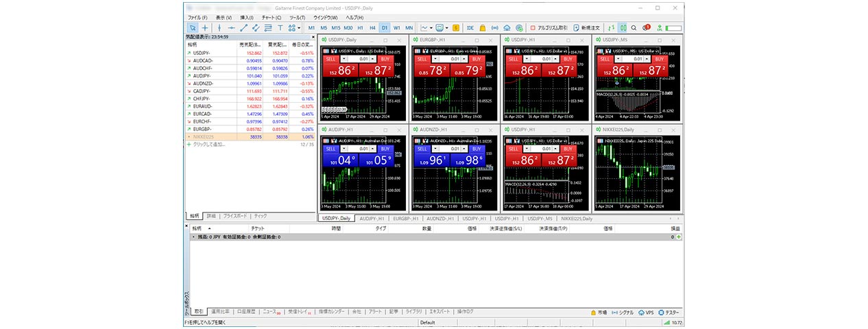This screenshot has height=329, width=868.
Task: Open the market padlock icon in toolbar
Action: 483,28
